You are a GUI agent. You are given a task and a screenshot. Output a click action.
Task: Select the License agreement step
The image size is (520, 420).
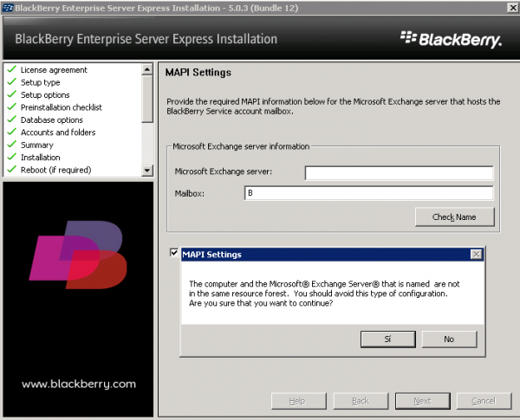[54, 70]
